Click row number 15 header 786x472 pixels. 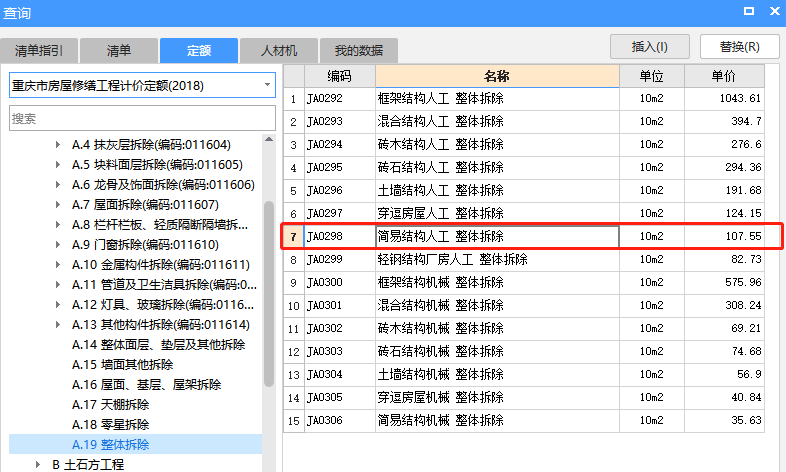click(294, 421)
